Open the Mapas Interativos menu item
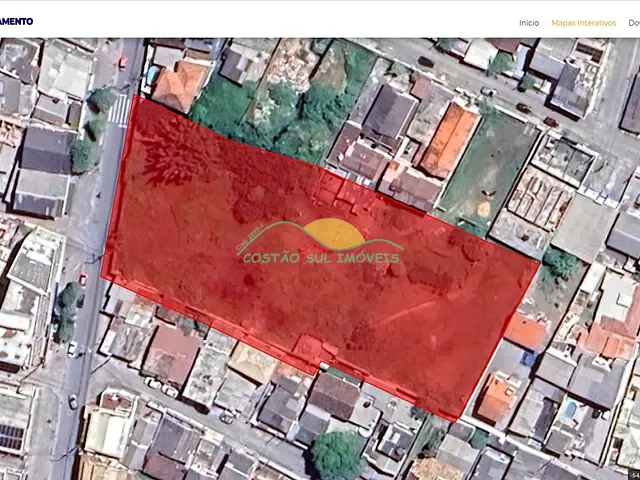Image resolution: width=640 pixels, height=480 pixels. coord(583,23)
